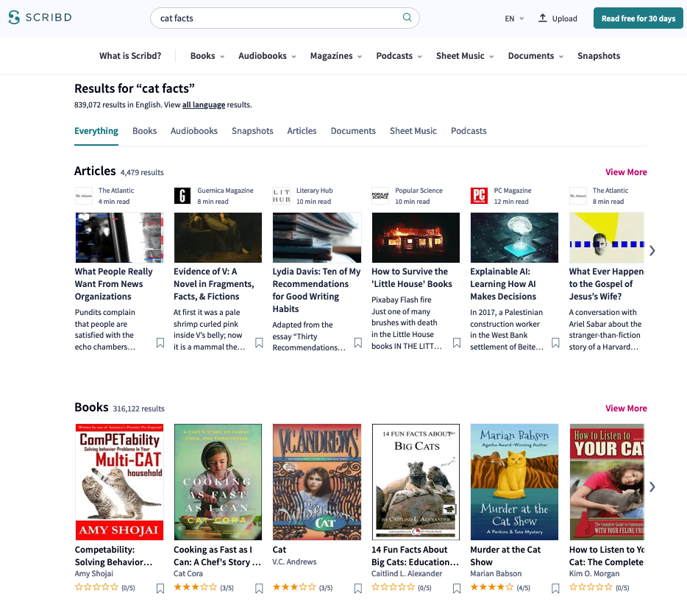Click the star rating for Murder at Cat Show
This screenshot has width=687, height=616.
[491, 587]
